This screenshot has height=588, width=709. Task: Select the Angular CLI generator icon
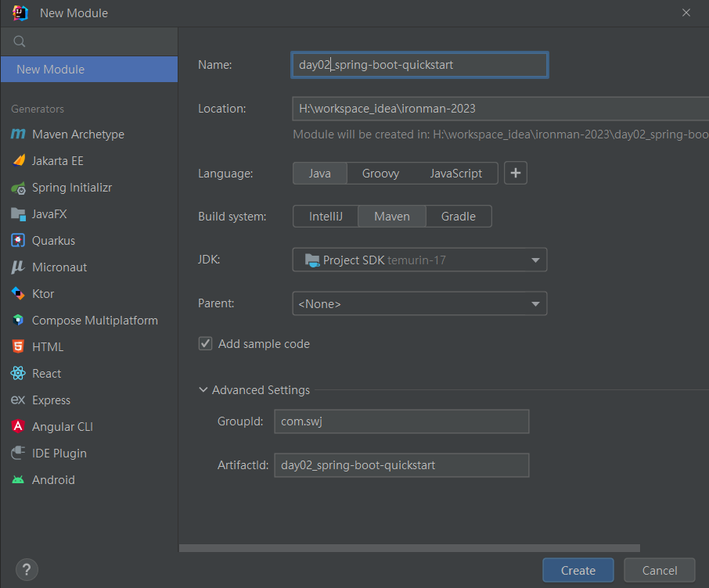(18, 427)
